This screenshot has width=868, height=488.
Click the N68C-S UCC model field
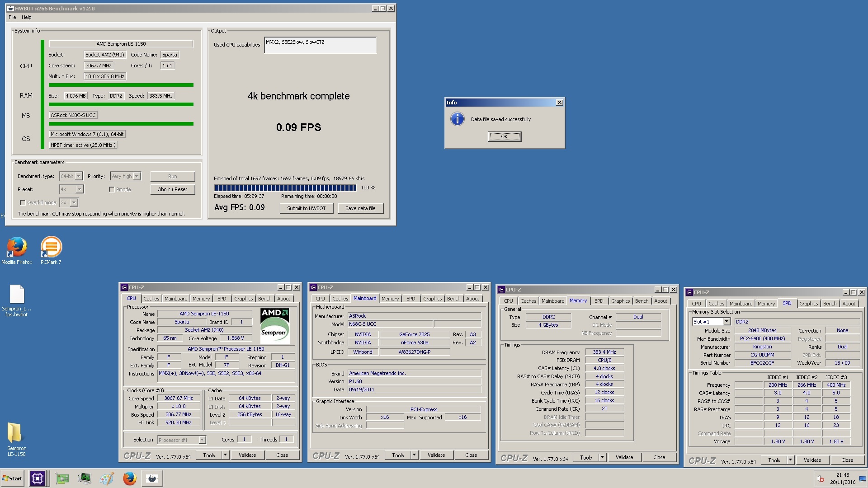click(390, 324)
